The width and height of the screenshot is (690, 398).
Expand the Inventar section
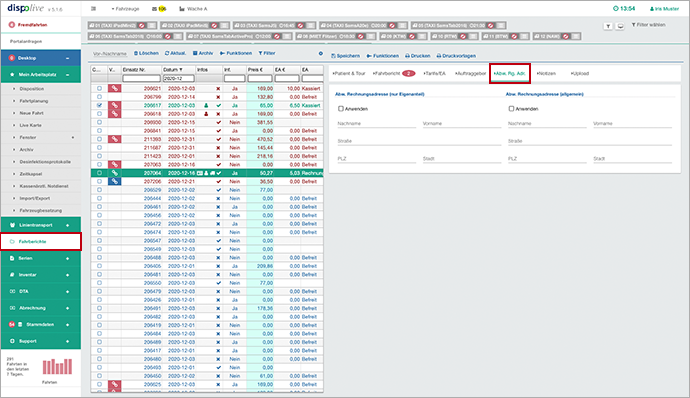click(x=67, y=275)
